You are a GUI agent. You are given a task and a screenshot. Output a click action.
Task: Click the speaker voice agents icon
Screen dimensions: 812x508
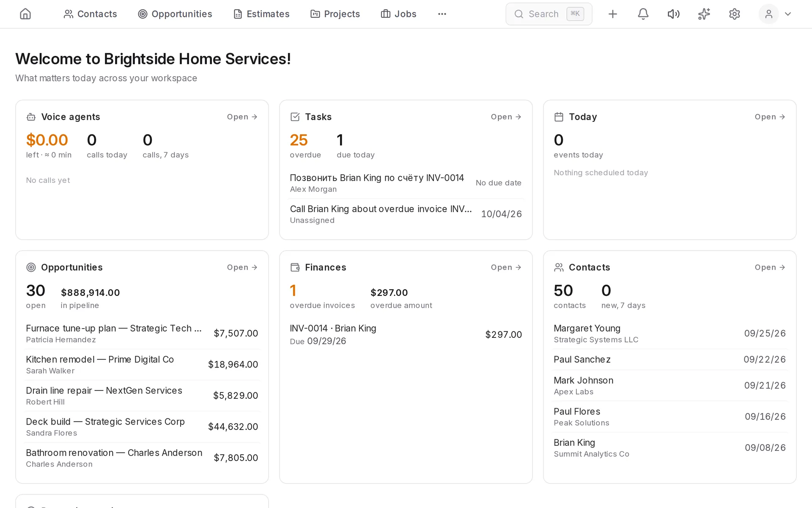673,14
